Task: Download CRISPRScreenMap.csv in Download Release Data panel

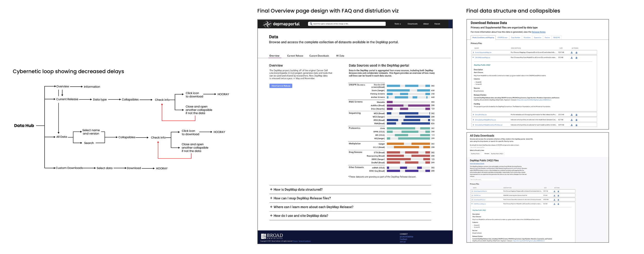Action: click(x=572, y=58)
